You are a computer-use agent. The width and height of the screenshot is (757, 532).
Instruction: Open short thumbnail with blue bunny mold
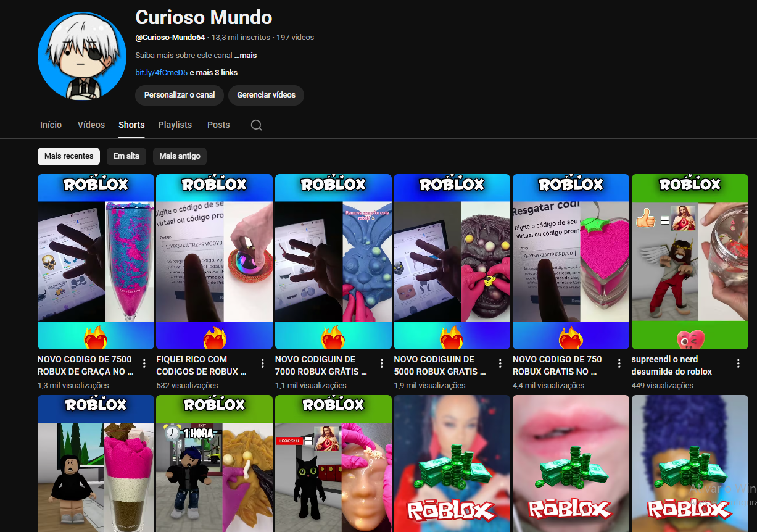(x=333, y=262)
